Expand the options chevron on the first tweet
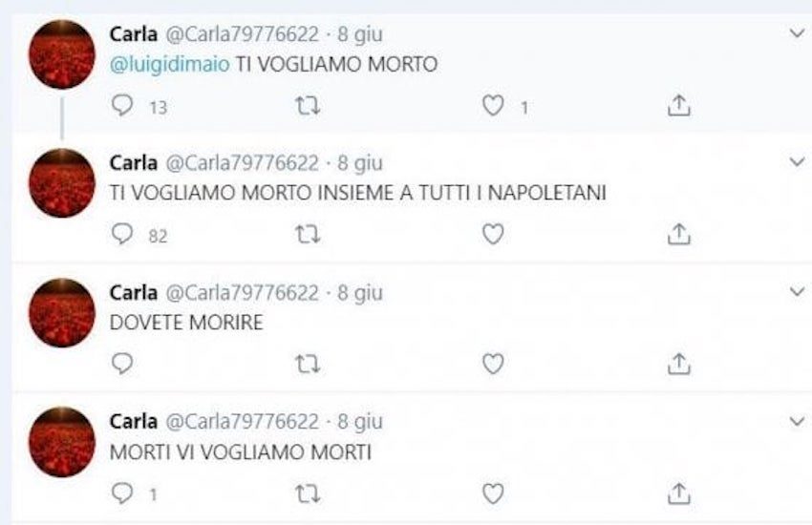This screenshot has width=812, height=525. click(x=798, y=33)
